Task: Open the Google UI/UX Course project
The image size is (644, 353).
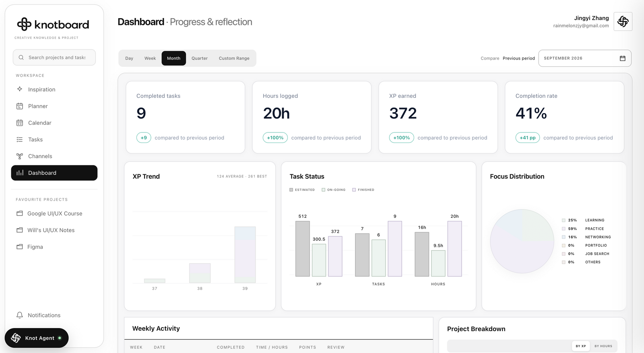Action: pyautogui.click(x=54, y=213)
